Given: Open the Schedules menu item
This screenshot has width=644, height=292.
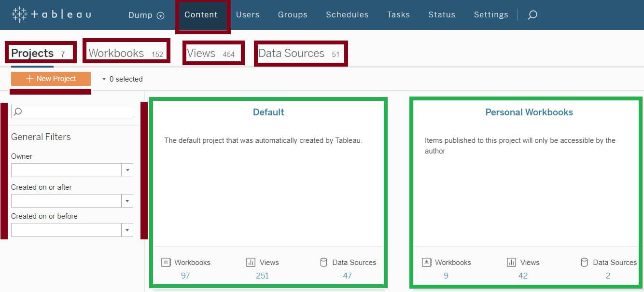Looking at the screenshot, I should (x=347, y=15).
